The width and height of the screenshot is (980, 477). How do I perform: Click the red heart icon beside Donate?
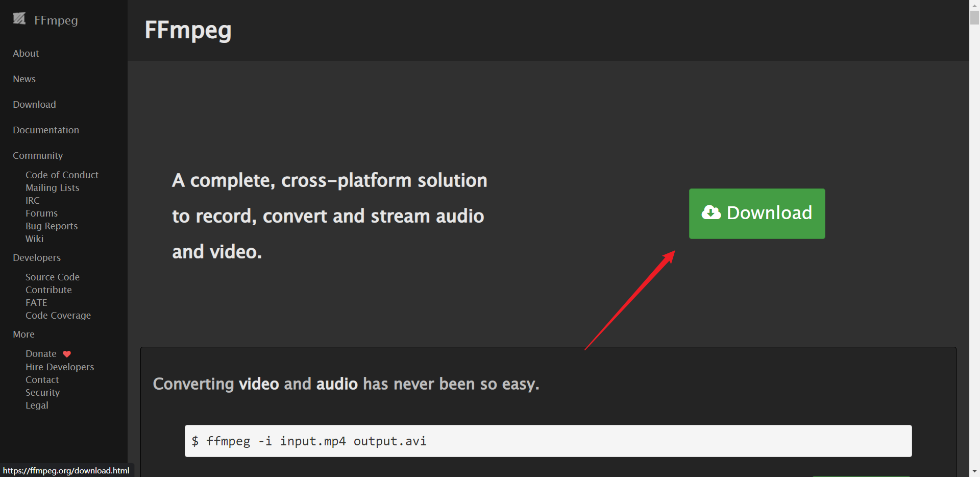67,354
